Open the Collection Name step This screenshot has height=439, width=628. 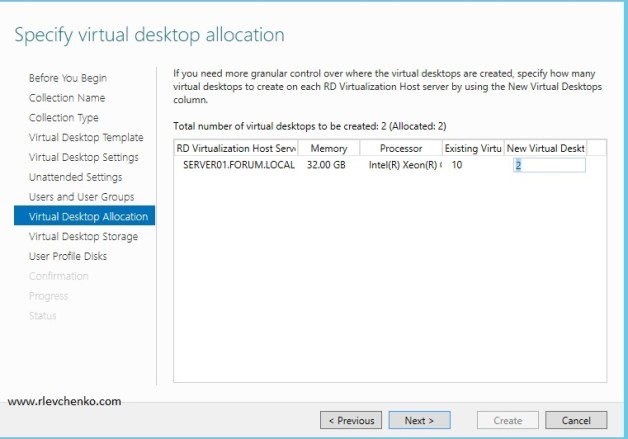(67, 98)
